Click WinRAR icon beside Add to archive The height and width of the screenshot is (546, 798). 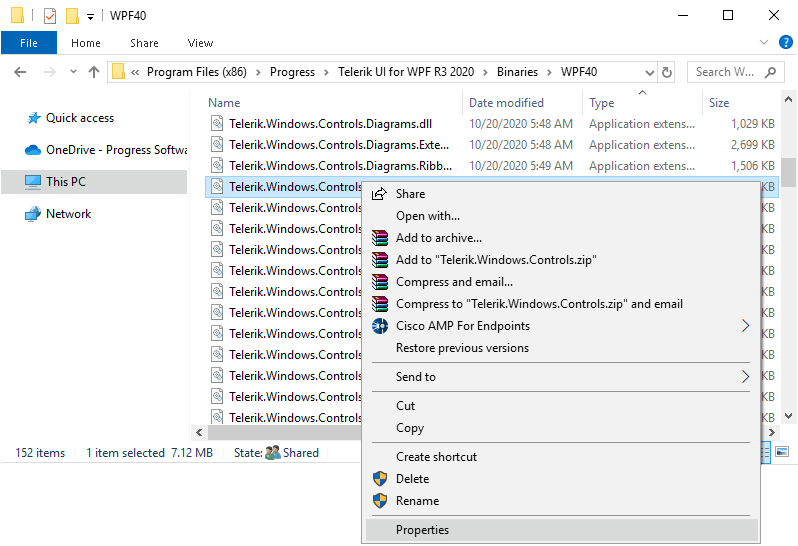380,238
